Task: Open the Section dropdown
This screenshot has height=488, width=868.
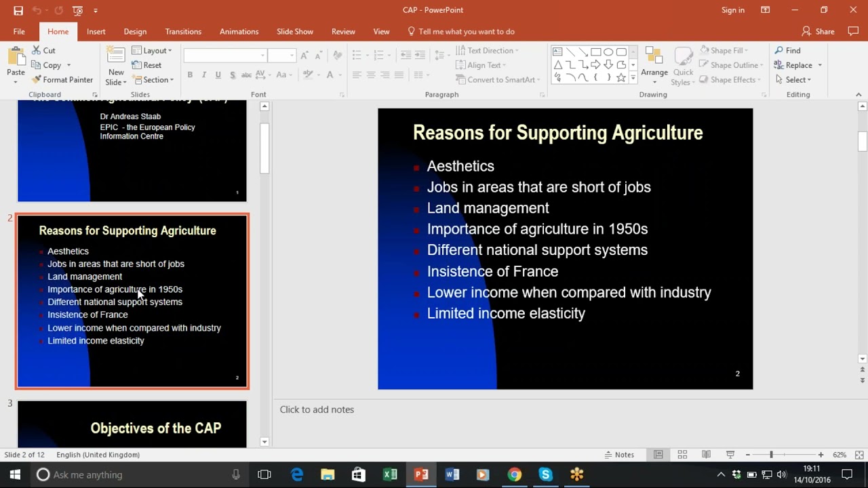Action: pos(153,79)
